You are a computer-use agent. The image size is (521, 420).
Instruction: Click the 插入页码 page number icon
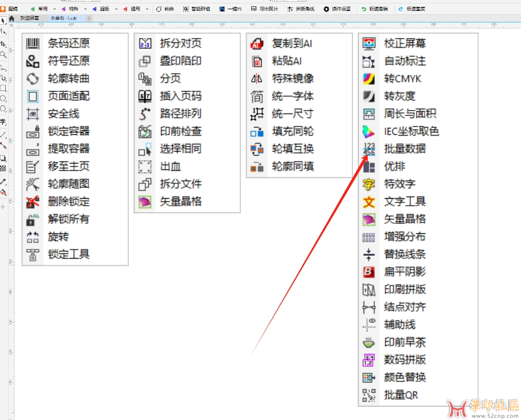145,96
